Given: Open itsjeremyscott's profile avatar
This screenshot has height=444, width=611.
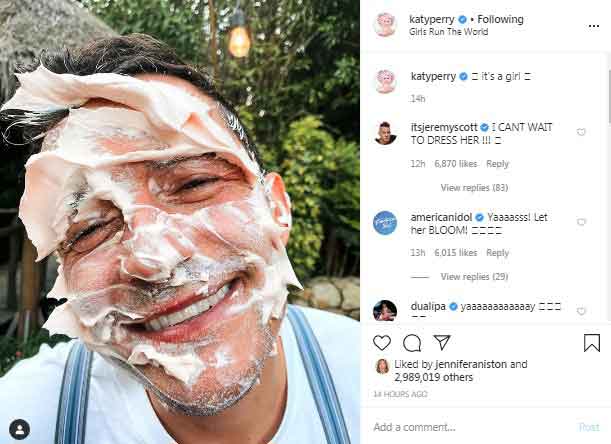Looking at the screenshot, I should tap(385, 133).
